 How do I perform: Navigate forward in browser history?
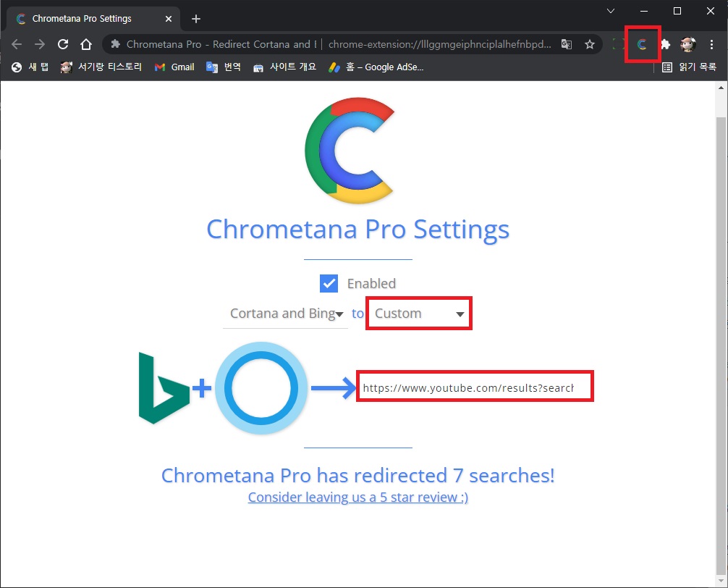click(40, 44)
